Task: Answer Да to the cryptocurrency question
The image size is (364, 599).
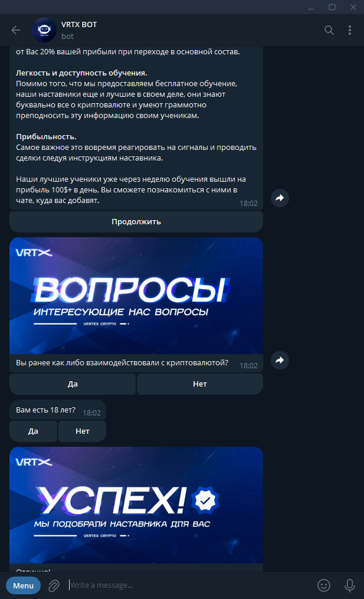Action: (x=73, y=384)
